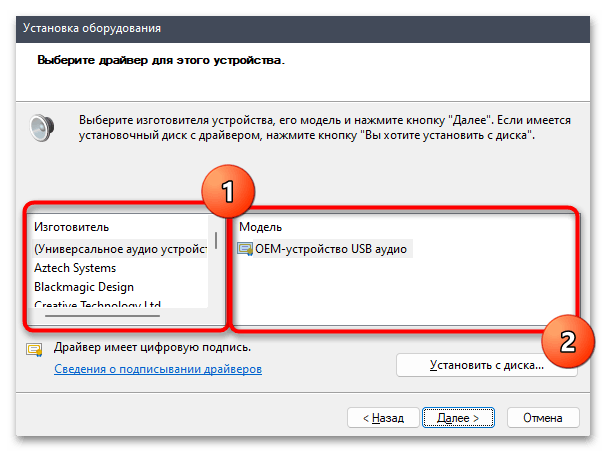The image size is (606, 452).
Task: Click the manufacturer list horizontal scrollbar
Action: click(102, 316)
